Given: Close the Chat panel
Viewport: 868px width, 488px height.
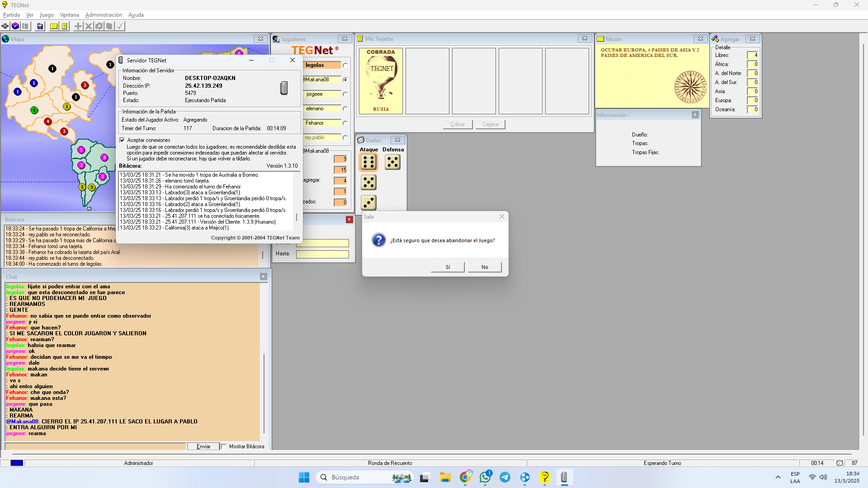Looking at the screenshot, I should pos(264,277).
